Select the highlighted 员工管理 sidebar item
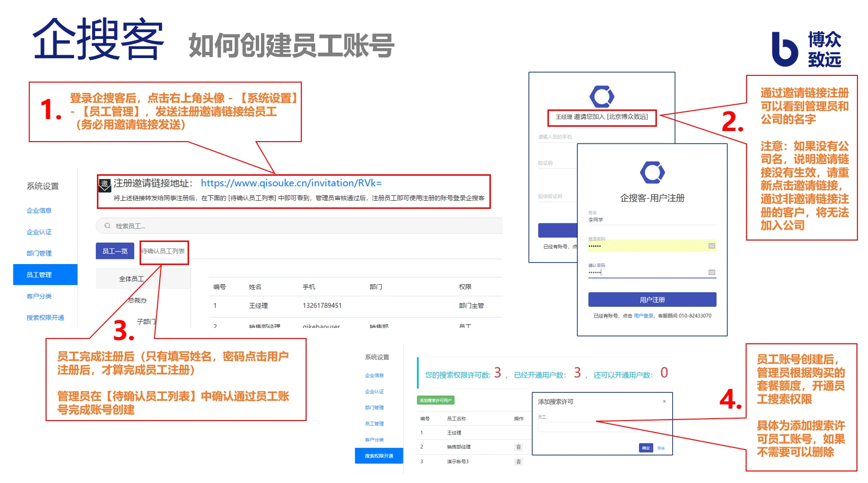The width and height of the screenshot is (868, 483). 45,275
